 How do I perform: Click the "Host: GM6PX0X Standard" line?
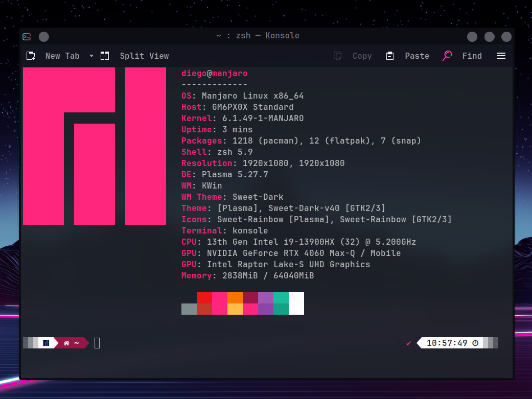pyautogui.click(x=238, y=107)
